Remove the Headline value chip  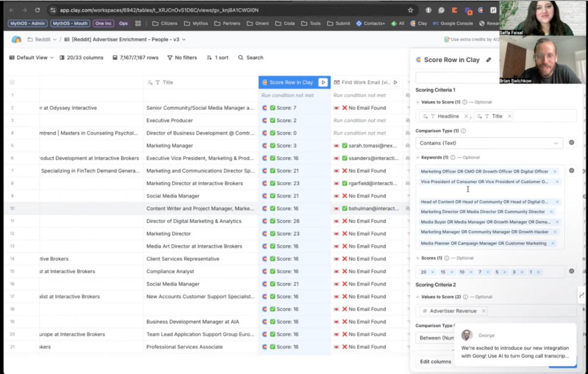click(466, 116)
